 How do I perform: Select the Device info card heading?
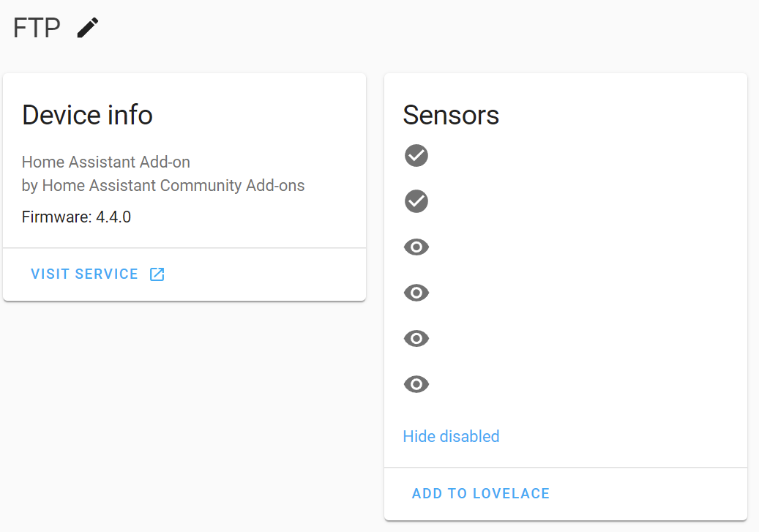87,115
